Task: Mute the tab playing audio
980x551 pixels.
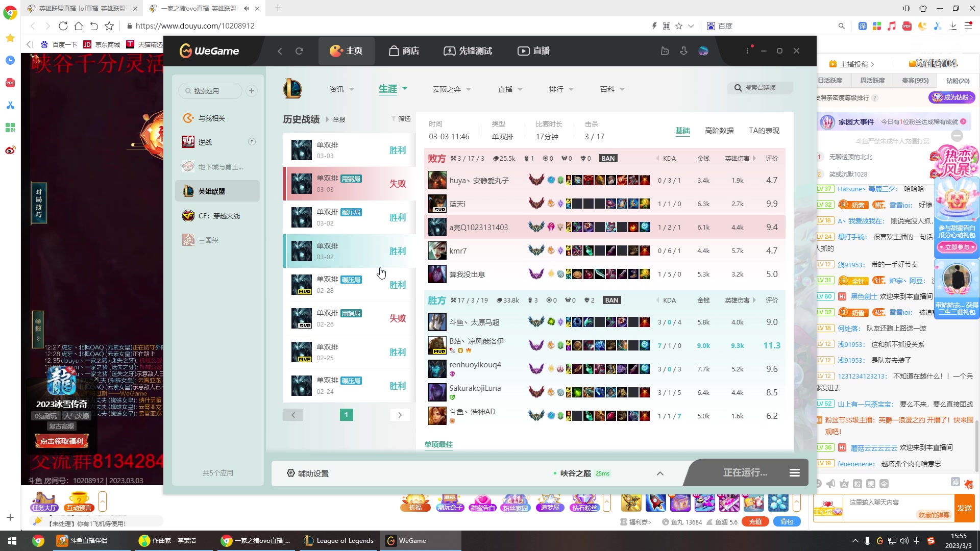Action: tap(247, 8)
